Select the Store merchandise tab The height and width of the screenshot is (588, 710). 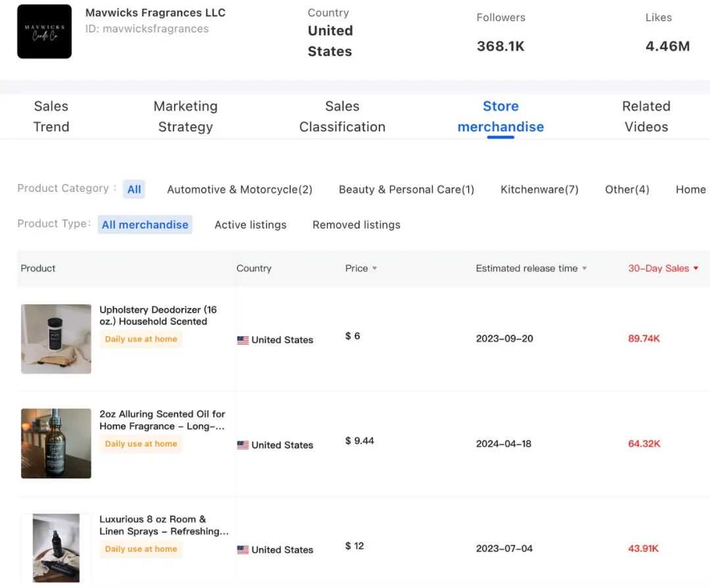(x=500, y=116)
